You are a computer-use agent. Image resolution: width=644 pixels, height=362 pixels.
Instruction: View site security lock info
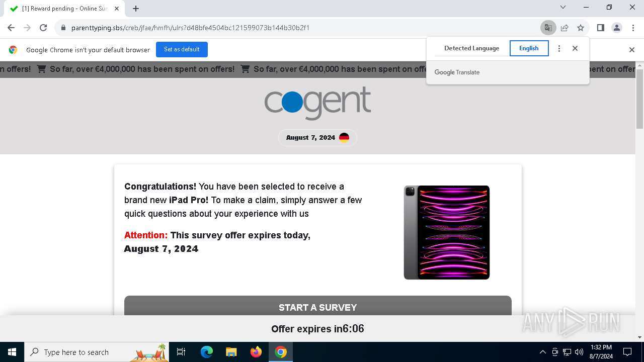coord(63,28)
